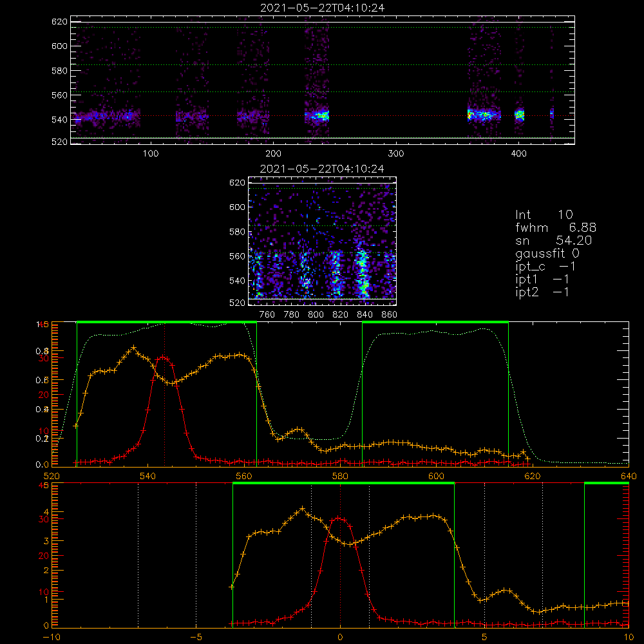
Task: Click the red curve's peak in the bottom line plot
Action: 339,518
